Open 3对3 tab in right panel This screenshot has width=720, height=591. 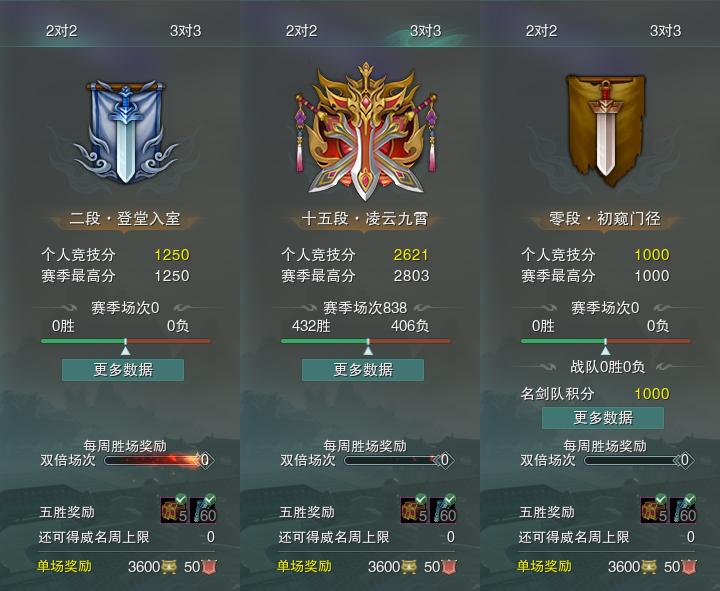[x=665, y=31]
